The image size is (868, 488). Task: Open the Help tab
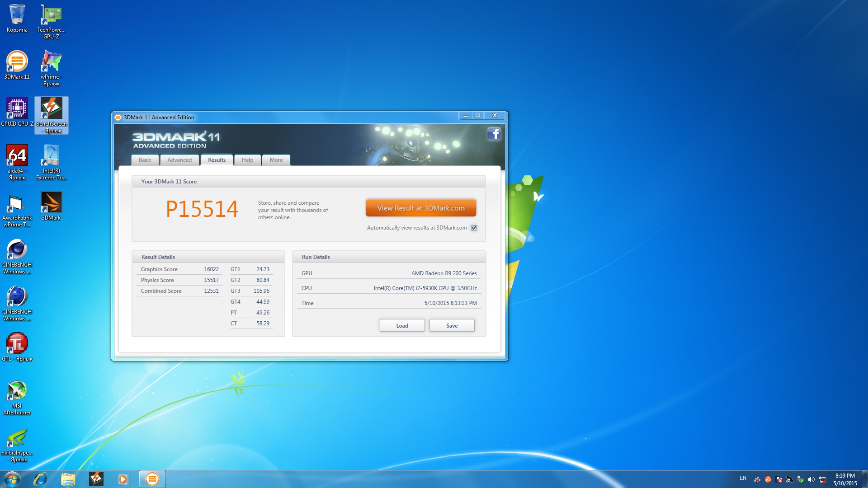247,160
